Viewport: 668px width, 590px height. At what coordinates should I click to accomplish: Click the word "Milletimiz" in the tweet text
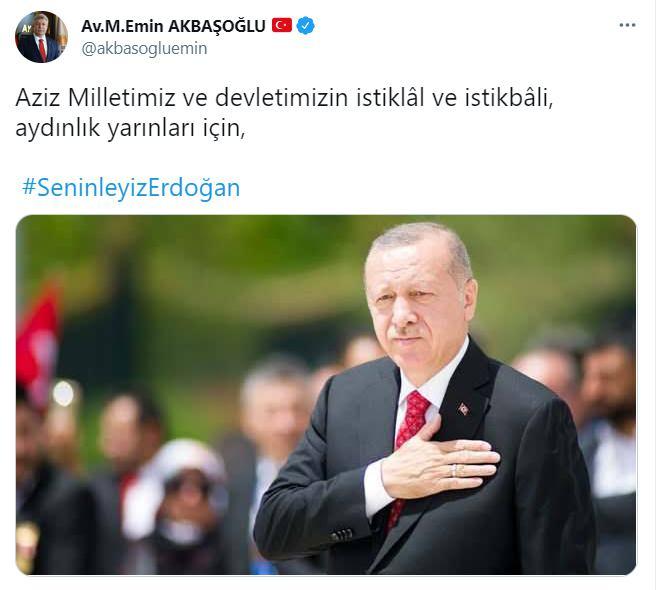(x=122, y=98)
